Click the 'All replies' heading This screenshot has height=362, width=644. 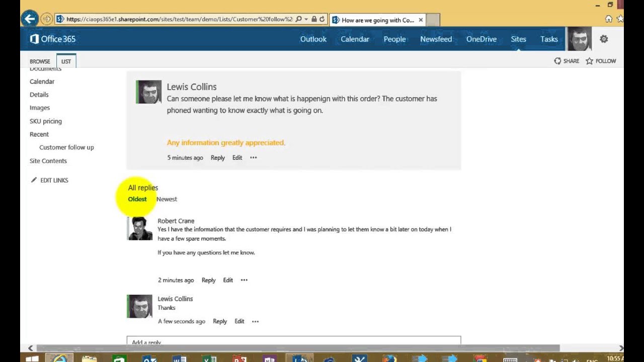click(x=143, y=188)
